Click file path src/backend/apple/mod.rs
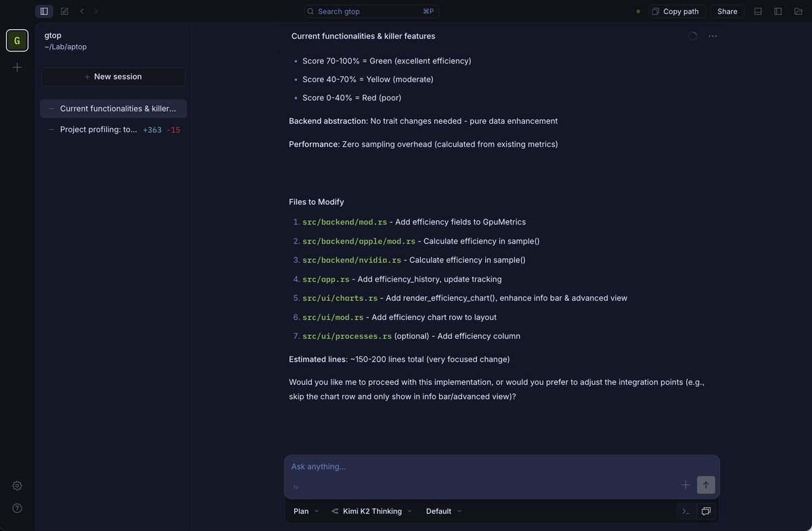Image resolution: width=812 pixels, height=531 pixels. click(359, 241)
